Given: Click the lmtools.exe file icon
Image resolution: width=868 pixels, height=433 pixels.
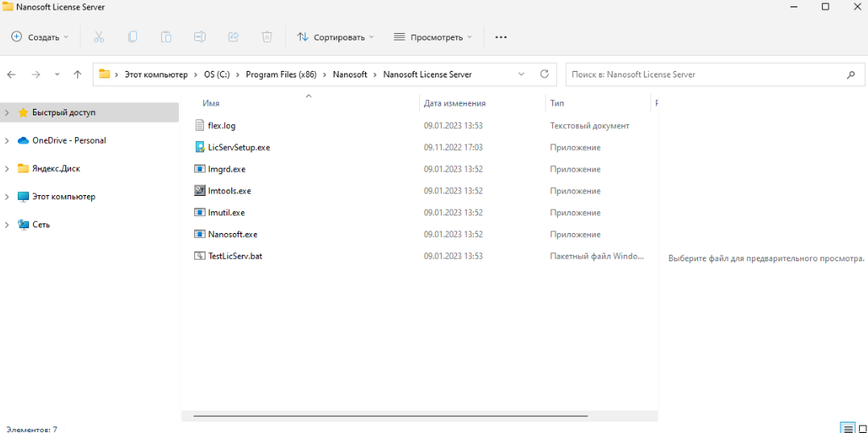Looking at the screenshot, I should point(200,190).
